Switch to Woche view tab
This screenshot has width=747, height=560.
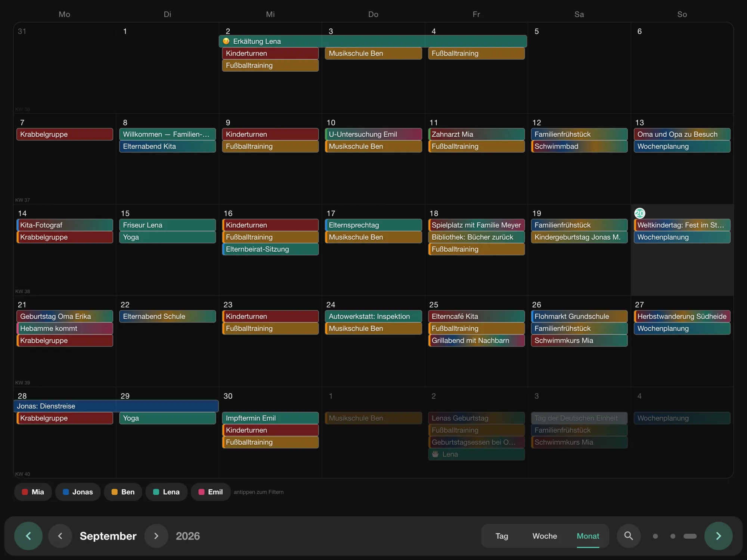pyautogui.click(x=545, y=536)
